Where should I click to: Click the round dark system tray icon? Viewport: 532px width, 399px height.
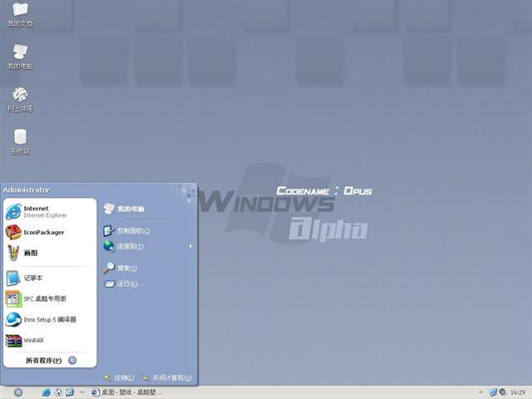[x=502, y=392]
